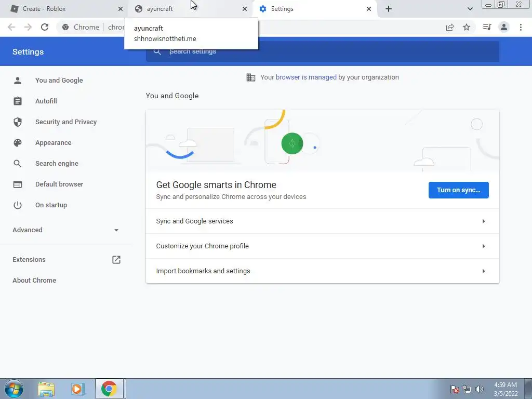This screenshot has height=399, width=532.
Task: Click the Chrome taskbar icon
Action: tap(109, 389)
